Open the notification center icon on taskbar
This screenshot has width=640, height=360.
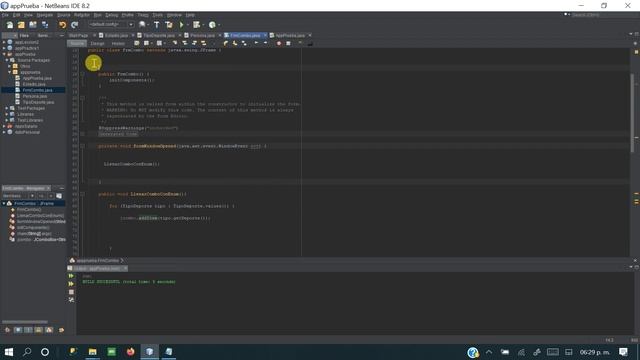coord(623,351)
